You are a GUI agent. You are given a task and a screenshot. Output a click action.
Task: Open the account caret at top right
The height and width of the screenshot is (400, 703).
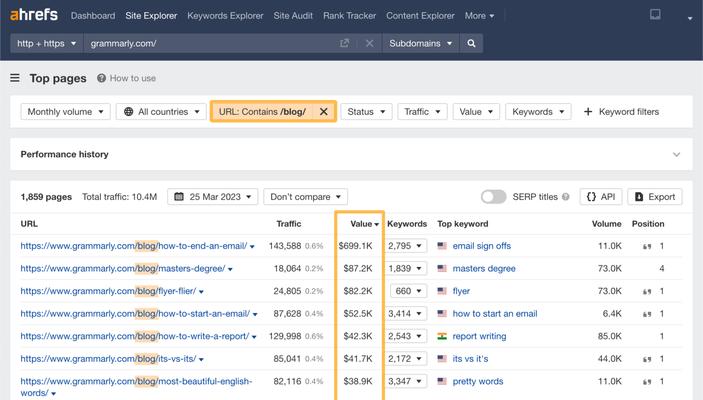(x=690, y=18)
